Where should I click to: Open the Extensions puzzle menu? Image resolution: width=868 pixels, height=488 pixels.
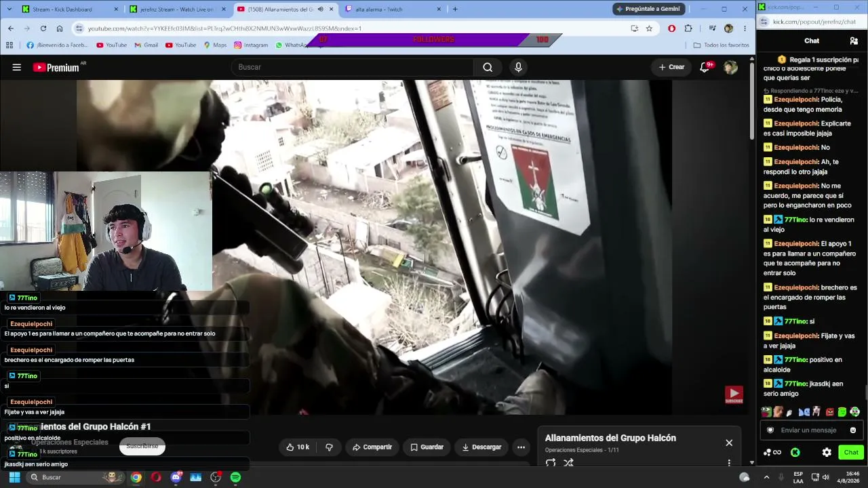pos(688,28)
